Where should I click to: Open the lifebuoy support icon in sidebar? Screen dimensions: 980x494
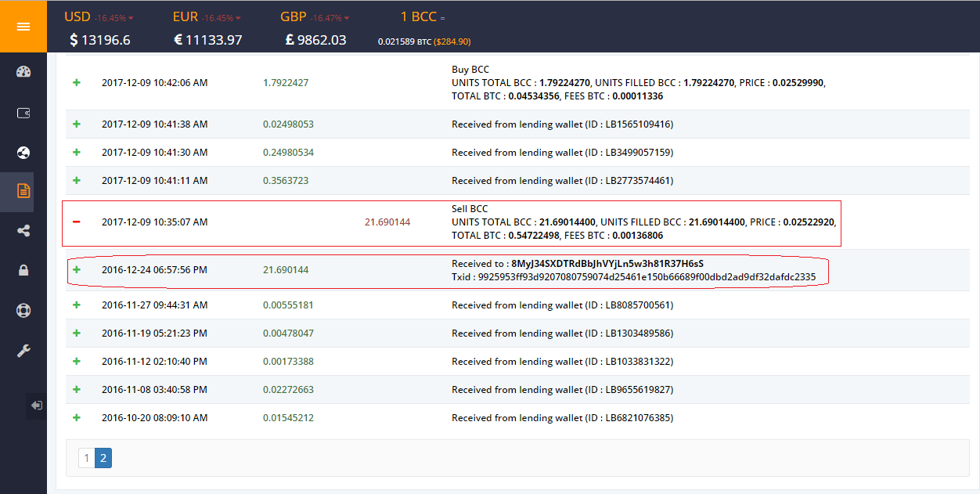[23, 310]
